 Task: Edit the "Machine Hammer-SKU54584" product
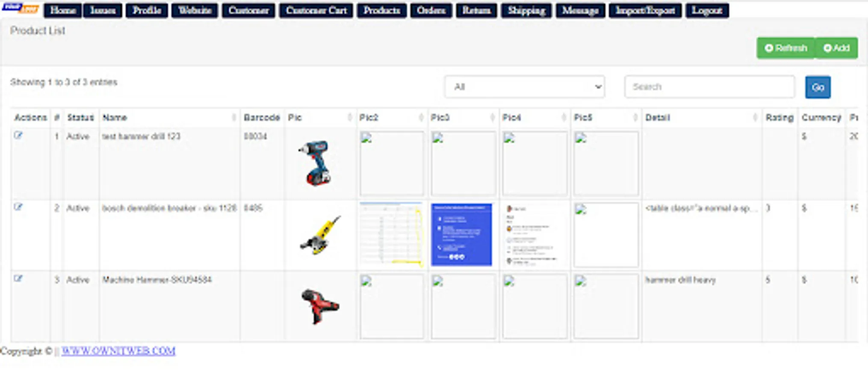coord(18,278)
